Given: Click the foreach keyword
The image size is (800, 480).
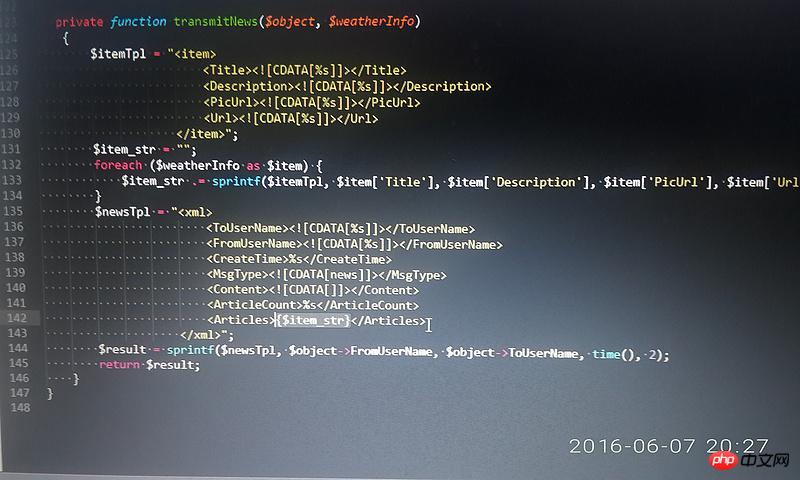Looking at the screenshot, I should (118, 165).
